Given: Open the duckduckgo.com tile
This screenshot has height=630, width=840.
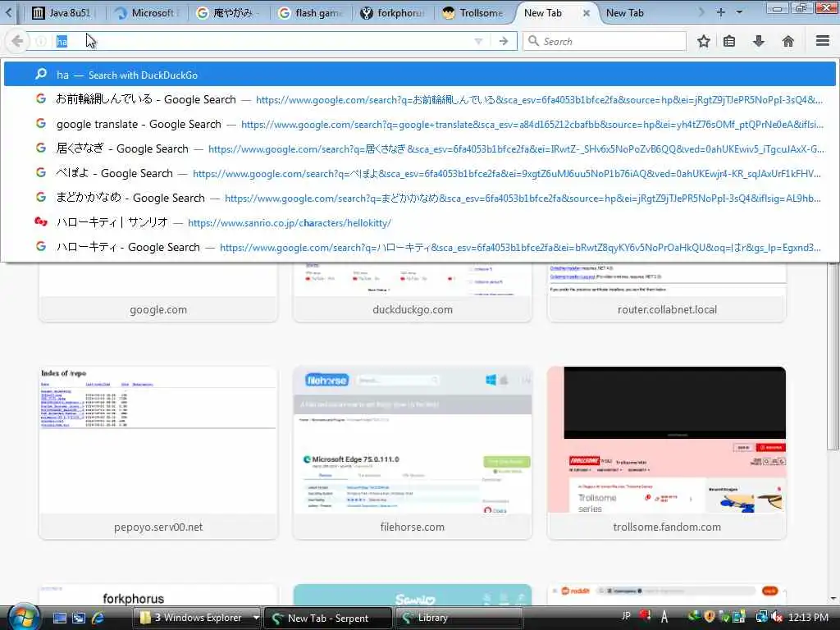Looking at the screenshot, I should coord(413,292).
